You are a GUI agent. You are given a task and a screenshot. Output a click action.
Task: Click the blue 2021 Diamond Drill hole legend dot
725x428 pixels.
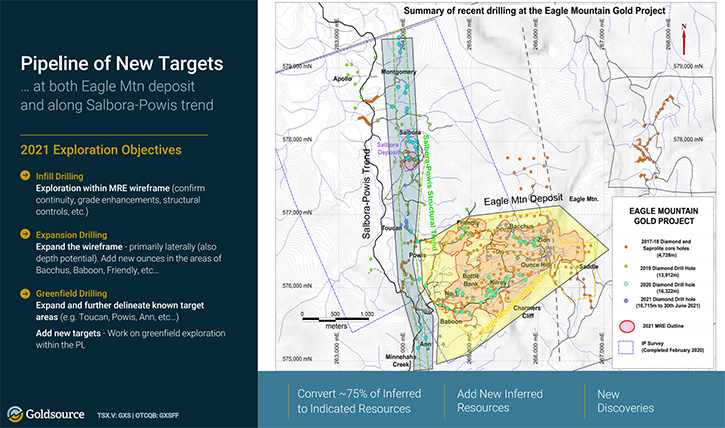click(626, 300)
